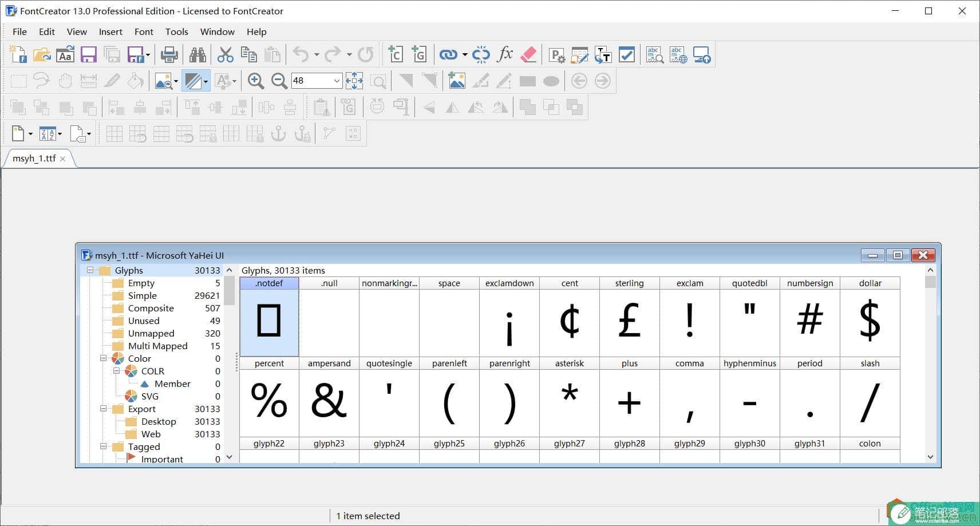This screenshot has height=526, width=980.
Task: Test font in browser with abc globe icon
Action: point(678,55)
